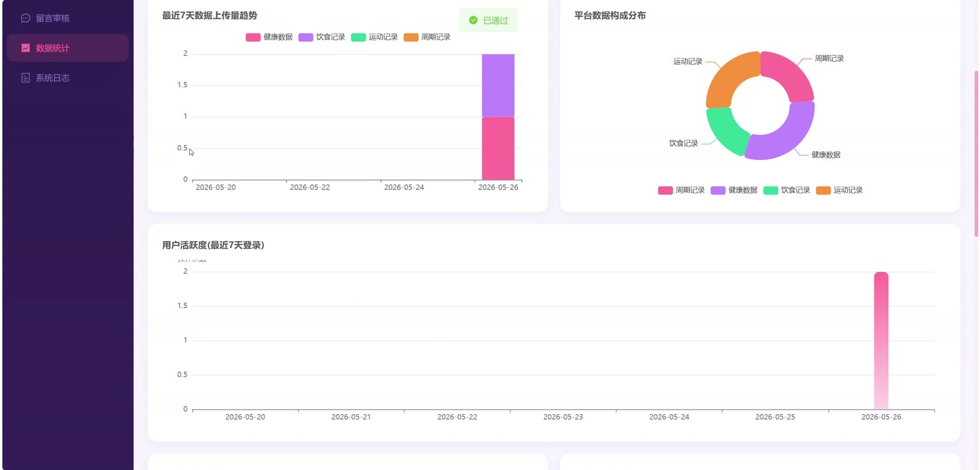Click 2026-05-26 axis label in upload trend chart
The height and width of the screenshot is (470, 980).
pyautogui.click(x=498, y=187)
